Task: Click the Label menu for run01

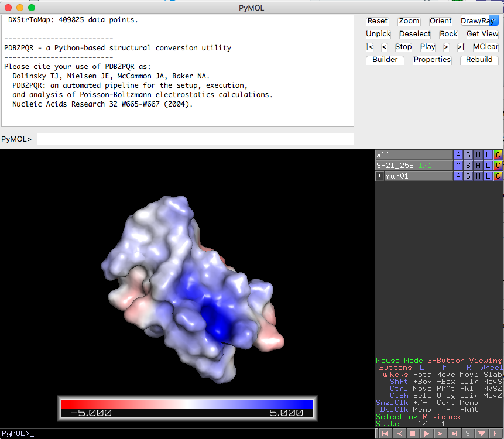Action: click(489, 176)
